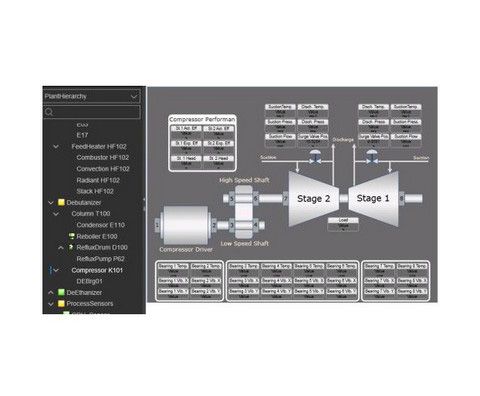This screenshot has width=480, height=396.
Task: Click the Stage 1 suction valve icon
Action: tap(371, 157)
